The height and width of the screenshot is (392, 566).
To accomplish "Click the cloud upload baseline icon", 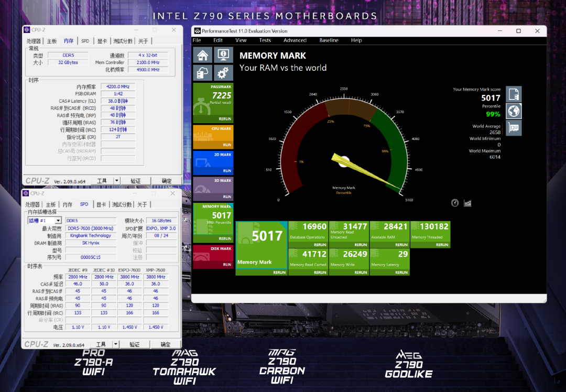I will (x=202, y=73).
